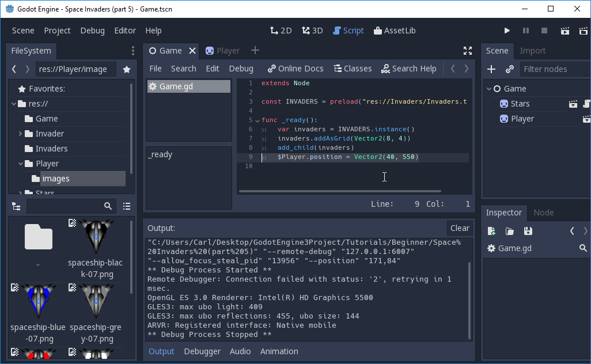591x364 pixels.
Task: Add a new node to scene
Action: (491, 69)
